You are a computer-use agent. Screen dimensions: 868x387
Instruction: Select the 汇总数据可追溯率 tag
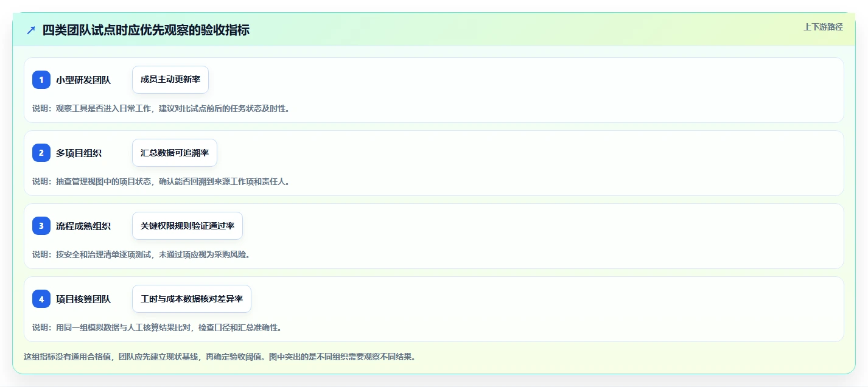(x=175, y=153)
